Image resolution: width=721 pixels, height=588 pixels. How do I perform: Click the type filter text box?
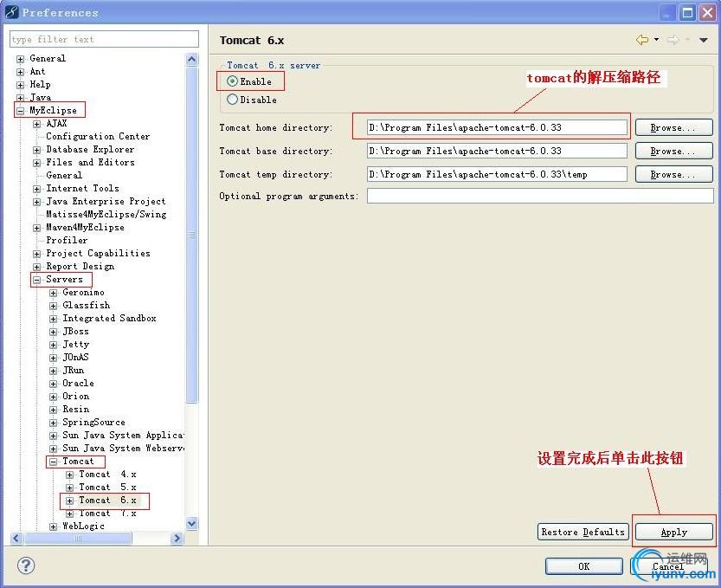coord(105,39)
